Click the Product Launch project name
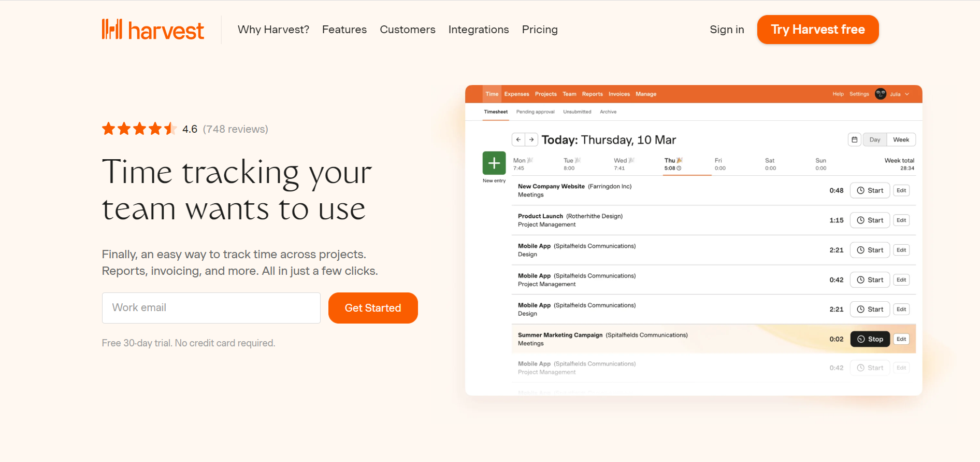 [x=540, y=216]
